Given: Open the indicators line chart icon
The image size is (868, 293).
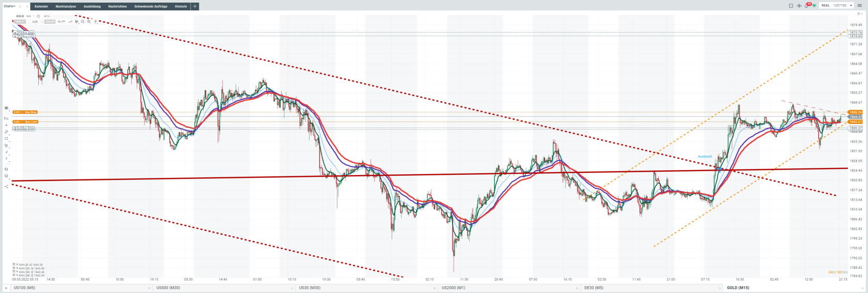Looking at the screenshot, I should (x=70, y=22).
